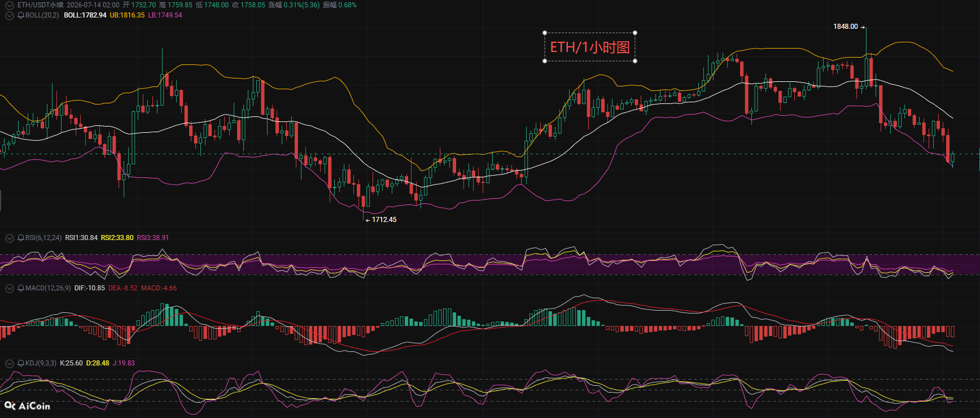Click the bottom-right handle of ETH annotation
The width and height of the screenshot is (980, 418).
tap(636, 61)
